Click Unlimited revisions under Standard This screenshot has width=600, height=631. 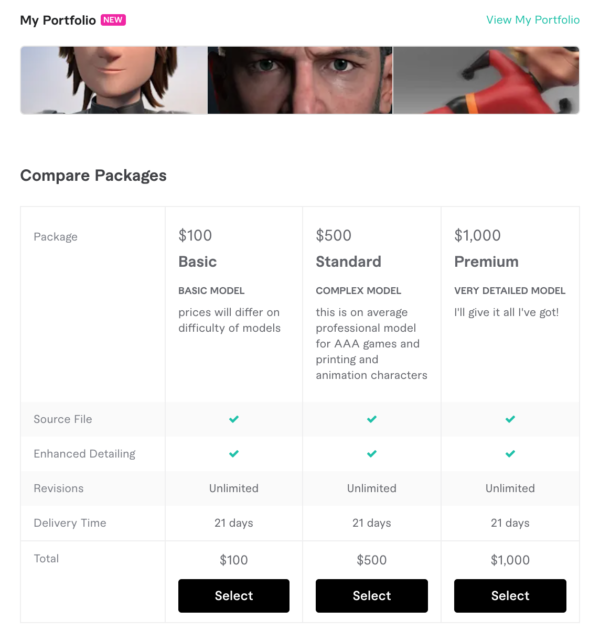coord(372,488)
